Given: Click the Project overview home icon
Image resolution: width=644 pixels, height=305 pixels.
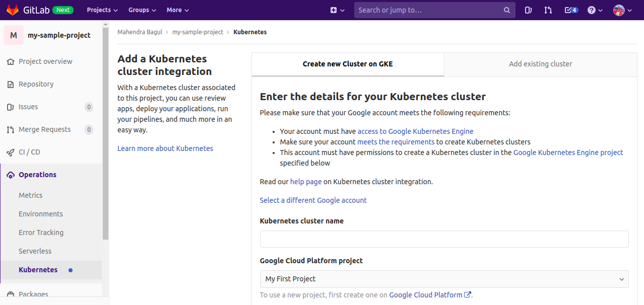Looking at the screenshot, I should 10,61.
